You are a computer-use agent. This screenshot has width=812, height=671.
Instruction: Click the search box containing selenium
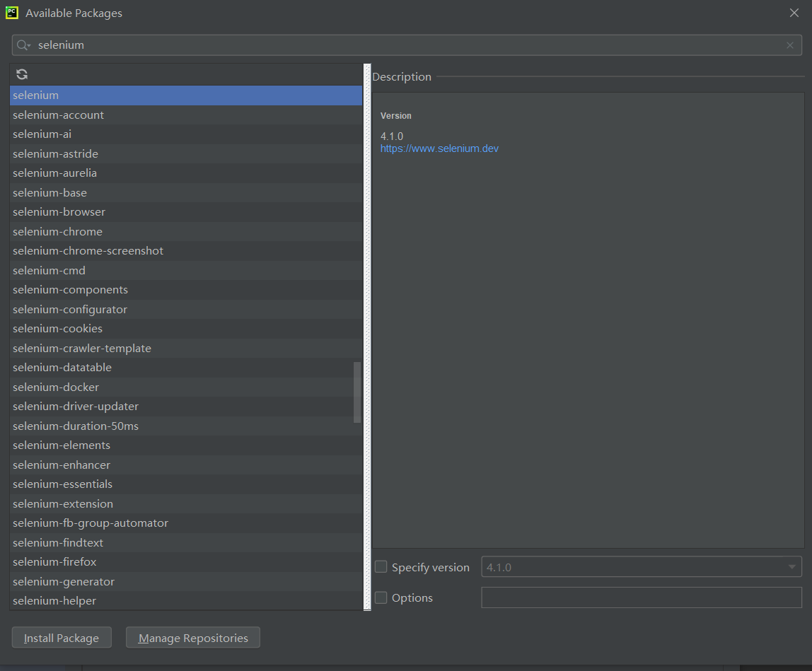[x=407, y=45]
